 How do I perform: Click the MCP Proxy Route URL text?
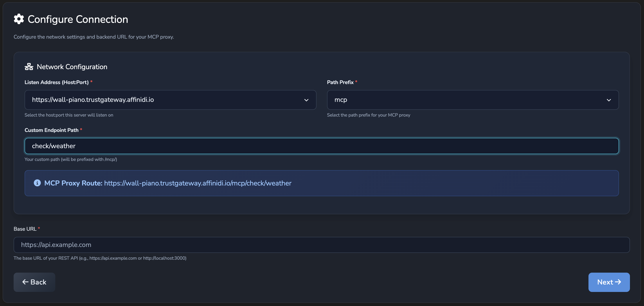(198, 183)
